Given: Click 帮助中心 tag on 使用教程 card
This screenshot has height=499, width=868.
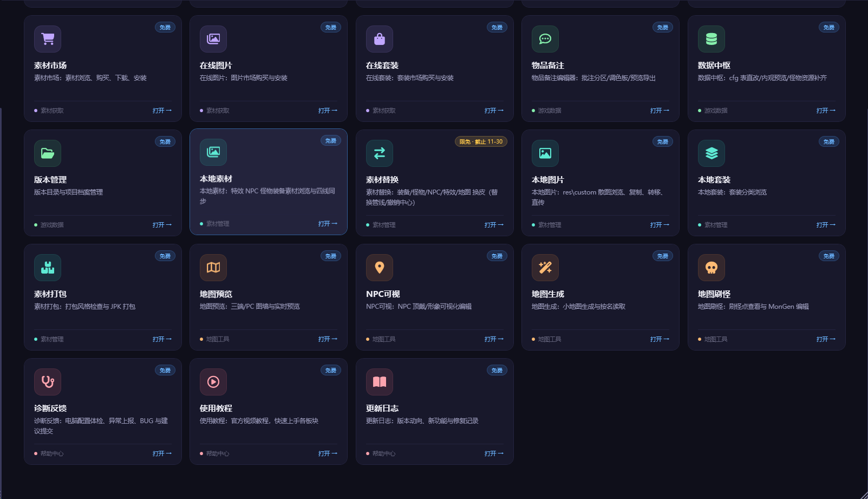Looking at the screenshot, I should pyautogui.click(x=218, y=453).
